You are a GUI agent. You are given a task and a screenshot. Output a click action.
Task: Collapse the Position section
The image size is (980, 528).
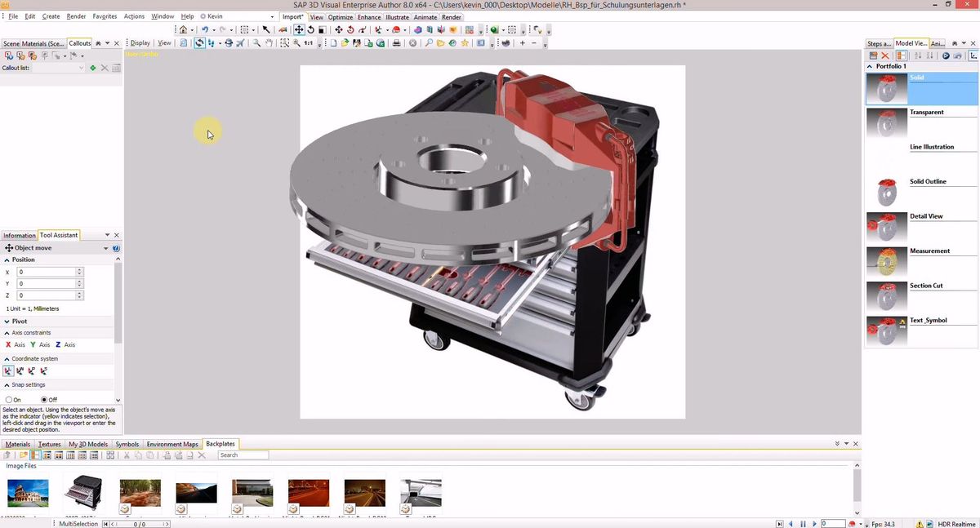7,260
